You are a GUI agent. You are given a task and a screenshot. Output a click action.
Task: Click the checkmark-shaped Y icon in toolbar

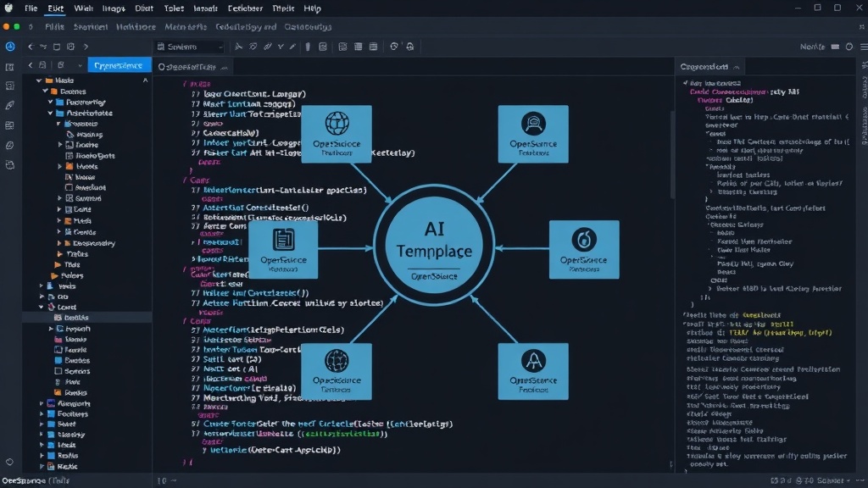click(281, 47)
